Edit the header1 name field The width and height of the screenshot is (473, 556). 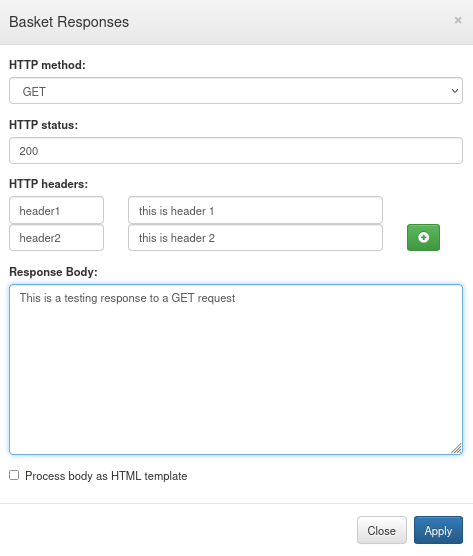point(56,210)
